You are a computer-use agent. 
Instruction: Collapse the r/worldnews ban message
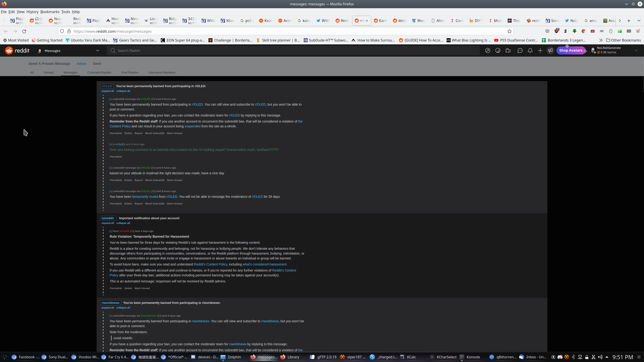pyautogui.click(x=111, y=316)
